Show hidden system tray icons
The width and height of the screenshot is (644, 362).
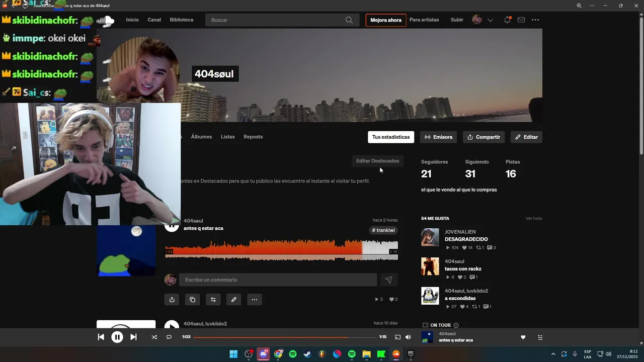553,354
